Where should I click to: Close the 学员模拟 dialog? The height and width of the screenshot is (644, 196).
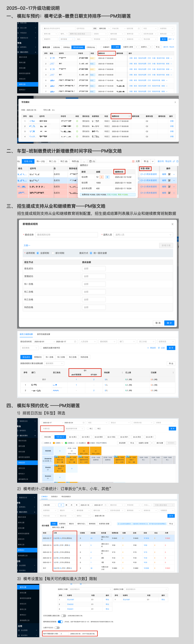pos(175,102)
